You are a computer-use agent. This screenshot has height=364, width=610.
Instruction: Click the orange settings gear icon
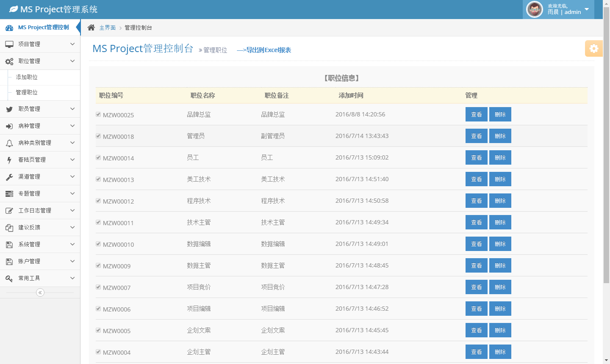point(593,49)
